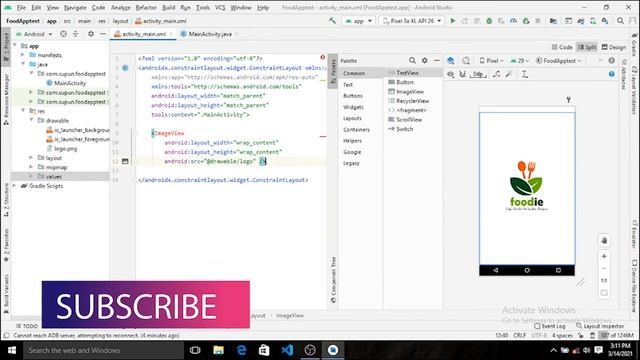The height and width of the screenshot is (360, 640).
Task: Minimize the Palette panel with the dash icon
Action: (436, 60)
